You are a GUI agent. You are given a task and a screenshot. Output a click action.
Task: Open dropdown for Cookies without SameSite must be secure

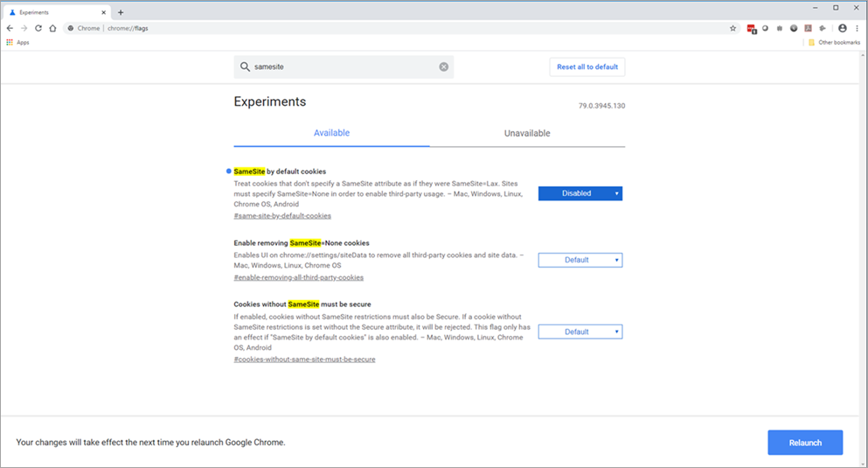pyautogui.click(x=580, y=332)
